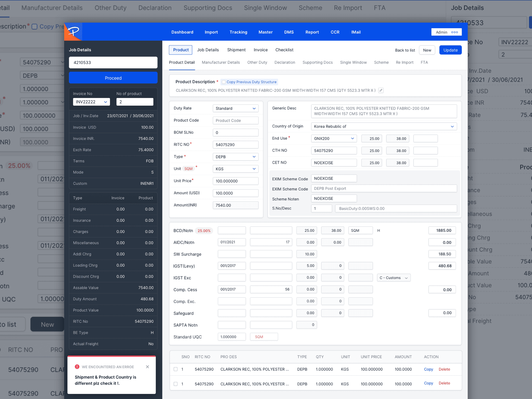
Task: Open the C - Customs dropdown
Action: [394, 278]
